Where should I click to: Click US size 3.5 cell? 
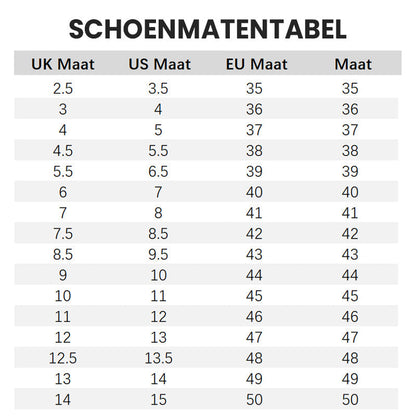pyautogui.click(x=158, y=89)
